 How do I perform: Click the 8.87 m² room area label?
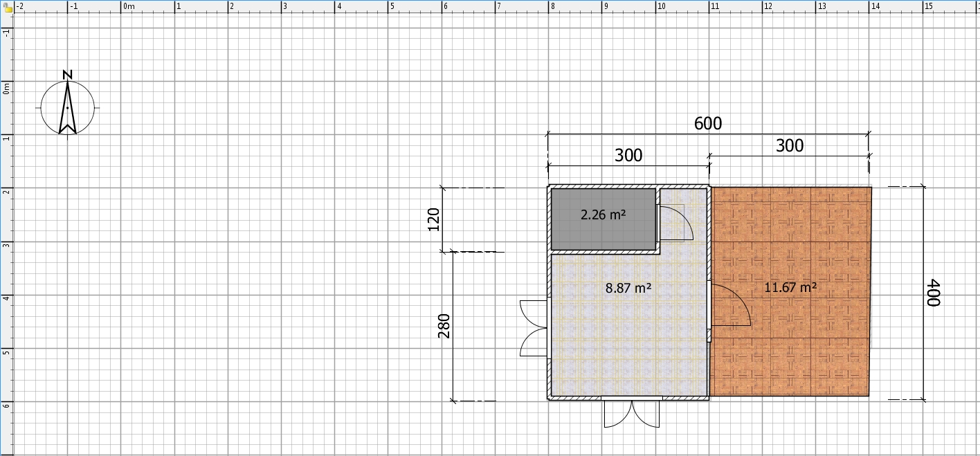click(628, 289)
